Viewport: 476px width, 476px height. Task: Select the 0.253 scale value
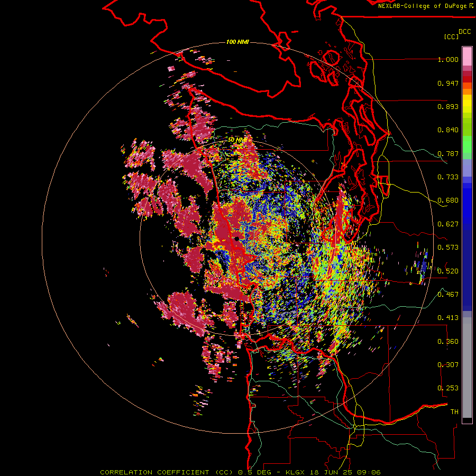click(448, 388)
